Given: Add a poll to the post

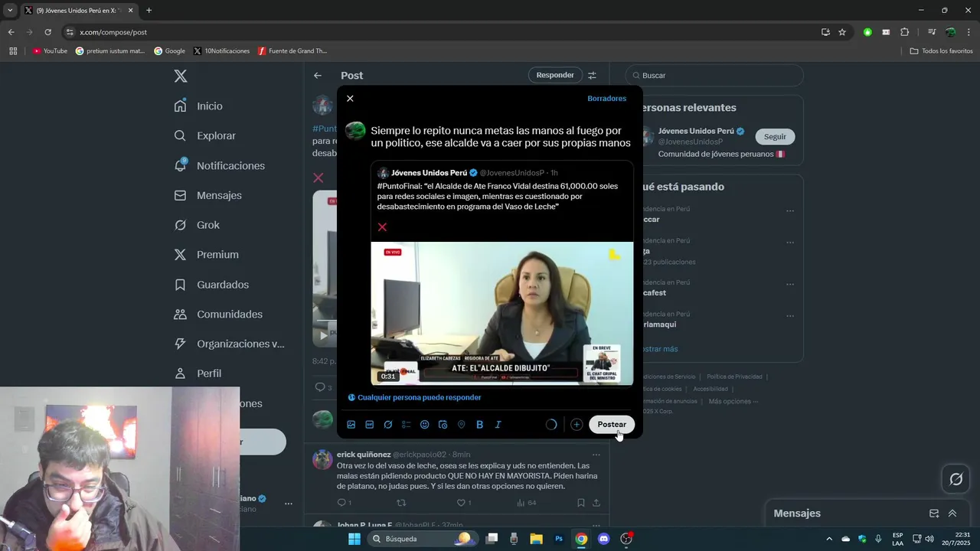Looking at the screenshot, I should (x=407, y=425).
